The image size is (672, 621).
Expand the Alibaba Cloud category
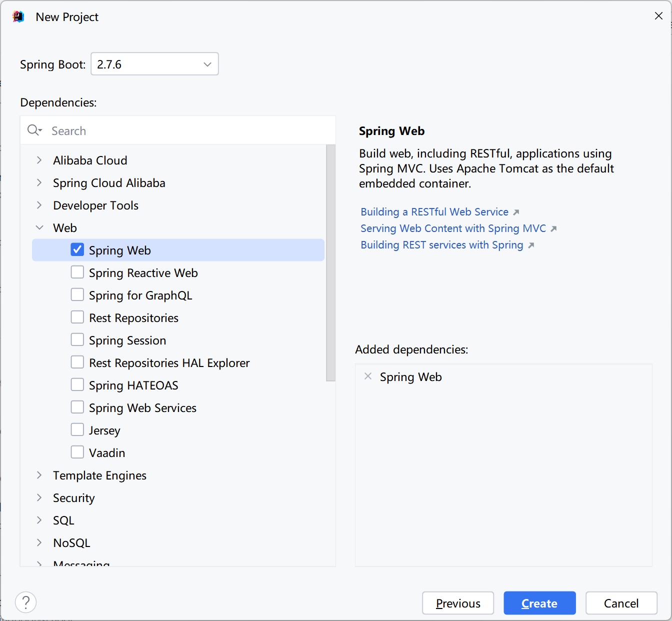[39, 160]
